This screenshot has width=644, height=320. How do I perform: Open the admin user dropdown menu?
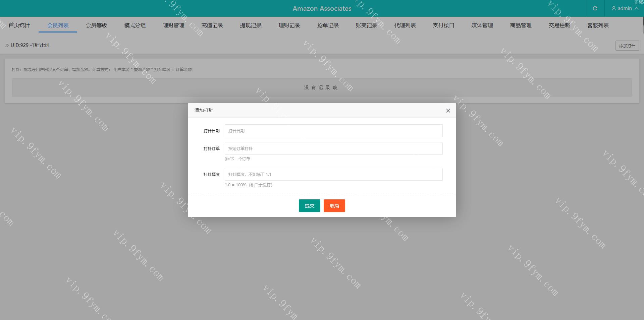pyautogui.click(x=625, y=8)
